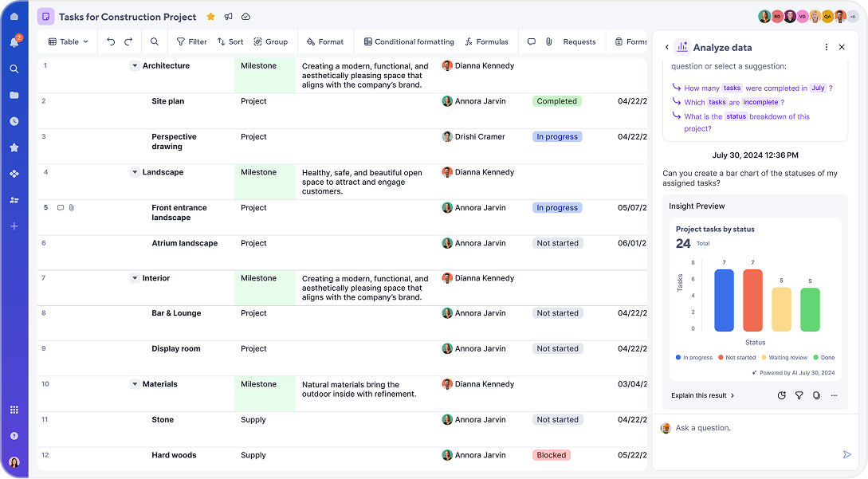Open the help question mark icon
The image size is (868, 479).
coord(14,436)
